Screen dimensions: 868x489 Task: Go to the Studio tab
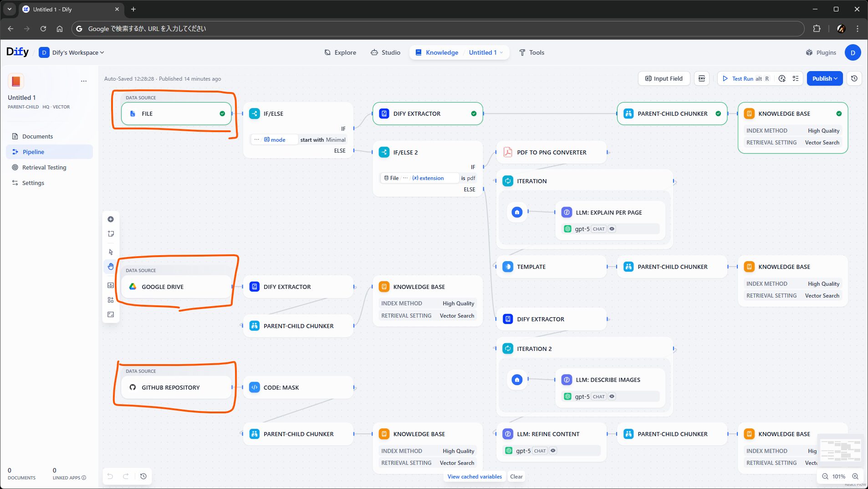385,52
